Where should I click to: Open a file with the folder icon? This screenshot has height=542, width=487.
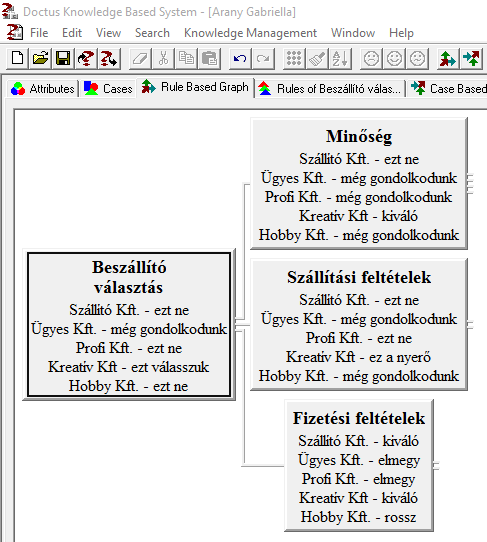tap(40, 58)
